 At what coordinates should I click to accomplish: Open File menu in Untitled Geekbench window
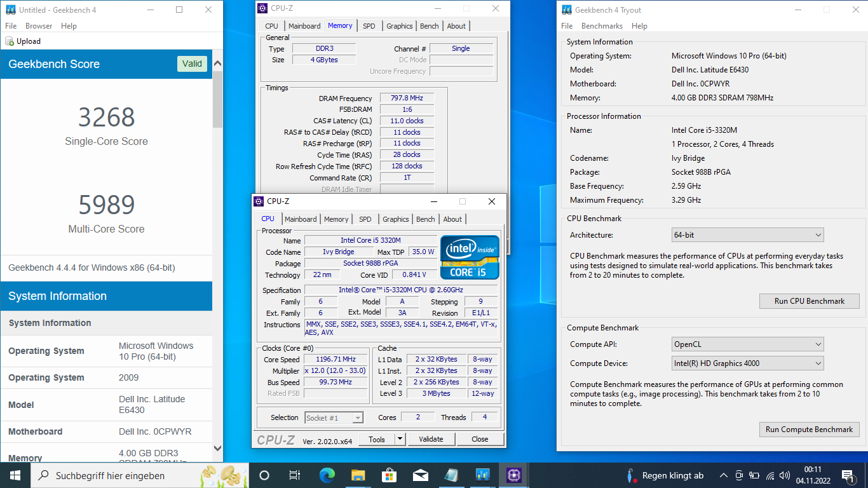pyautogui.click(x=11, y=26)
